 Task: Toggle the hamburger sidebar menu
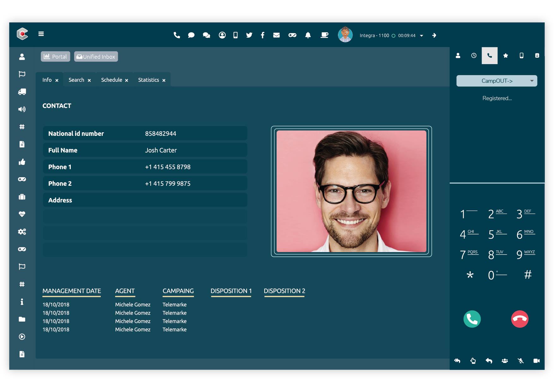coord(41,34)
